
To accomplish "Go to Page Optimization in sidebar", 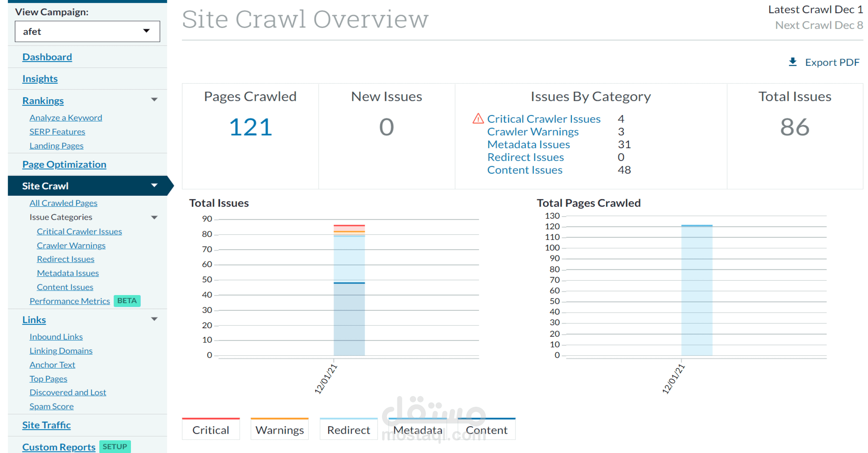I will 64,164.
